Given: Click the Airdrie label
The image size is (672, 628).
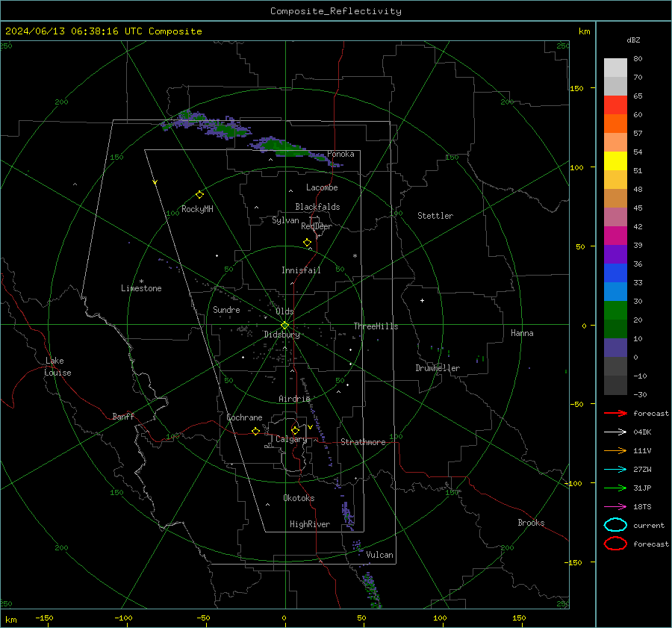Looking at the screenshot, I should (x=294, y=399).
